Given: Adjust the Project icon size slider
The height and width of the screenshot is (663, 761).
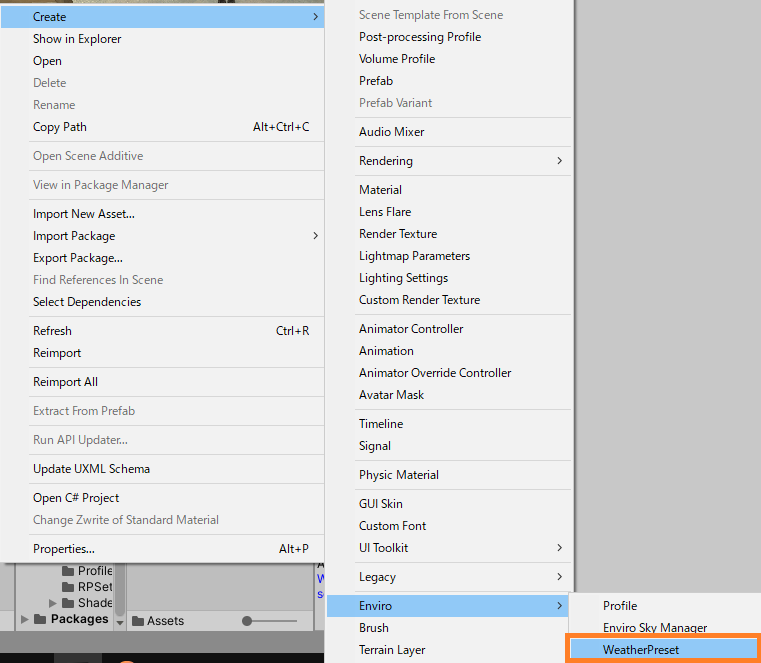Looking at the screenshot, I should 269,621.
